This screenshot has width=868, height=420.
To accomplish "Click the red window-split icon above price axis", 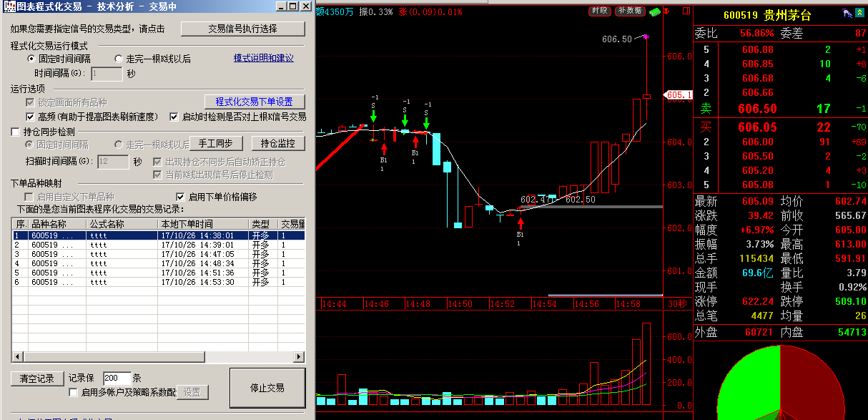I will (x=687, y=11).
